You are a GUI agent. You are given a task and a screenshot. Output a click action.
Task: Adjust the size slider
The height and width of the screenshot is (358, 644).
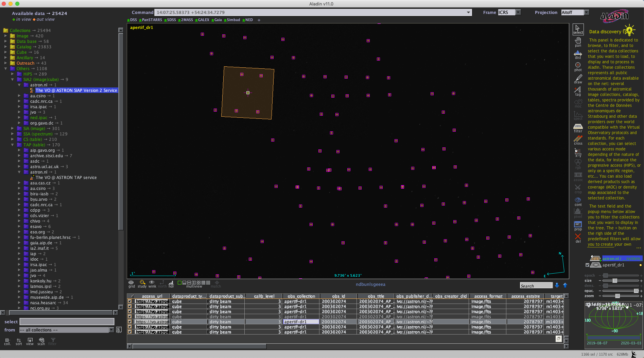[614, 280]
